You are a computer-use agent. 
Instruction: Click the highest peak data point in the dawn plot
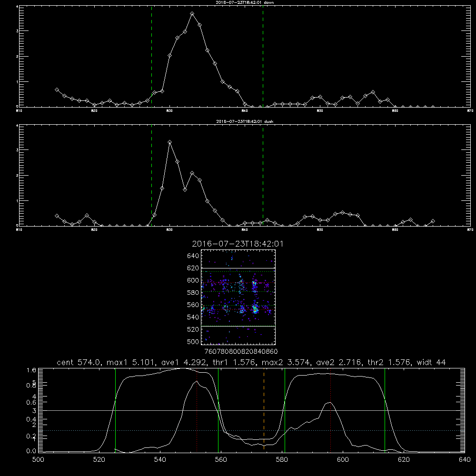(192, 14)
